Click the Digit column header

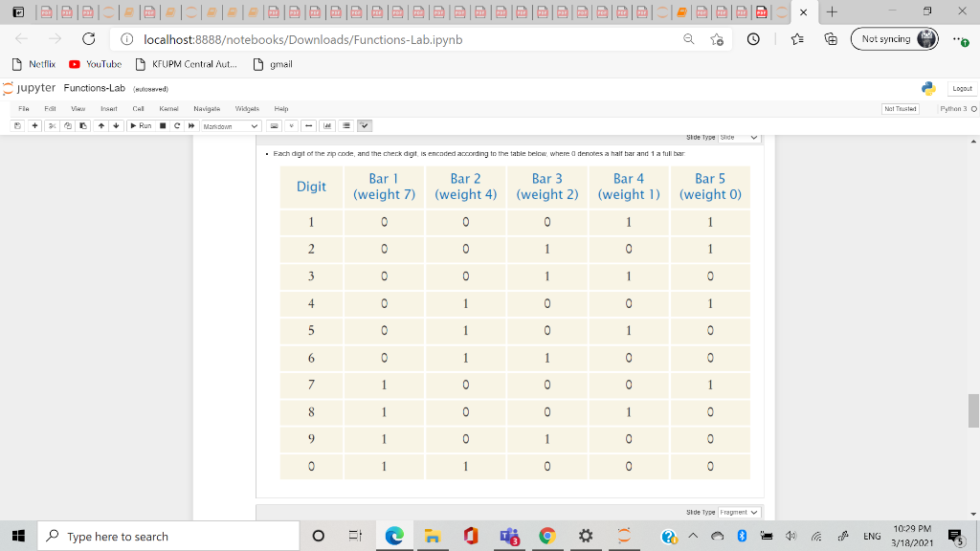[311, 187]
